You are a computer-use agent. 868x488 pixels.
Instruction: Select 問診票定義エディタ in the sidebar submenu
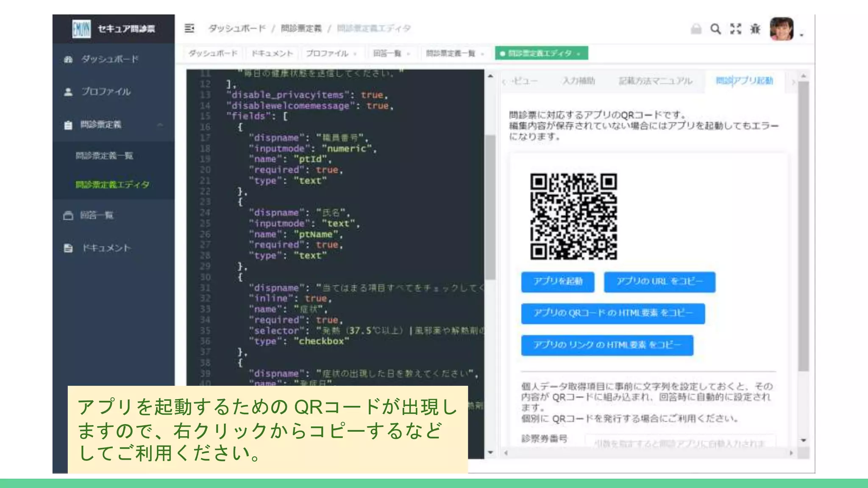pos(114,185)
